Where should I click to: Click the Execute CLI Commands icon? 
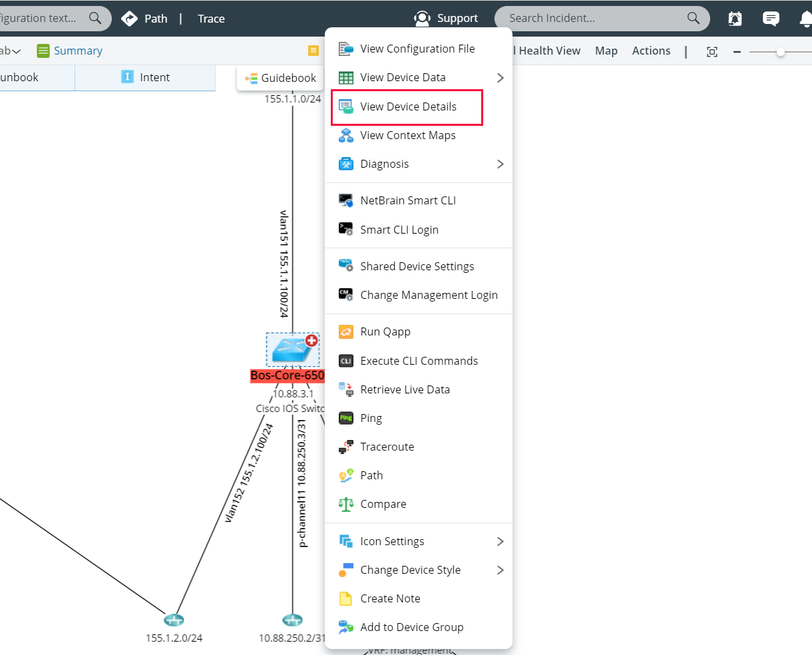(x=347, y=361)
